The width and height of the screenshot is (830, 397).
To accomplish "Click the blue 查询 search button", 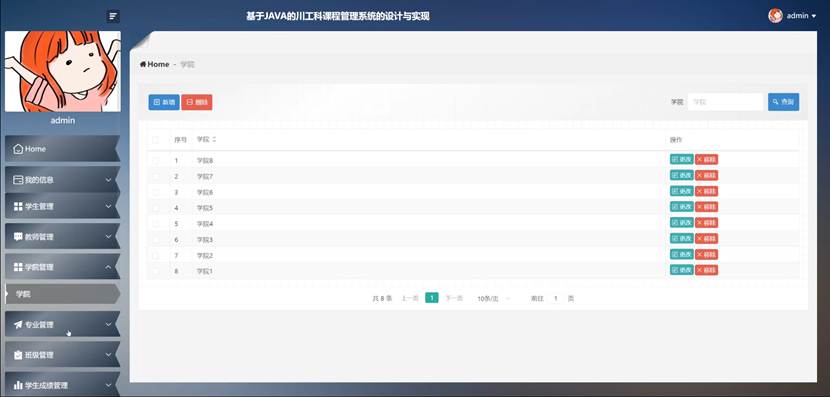I will point(783,102).
